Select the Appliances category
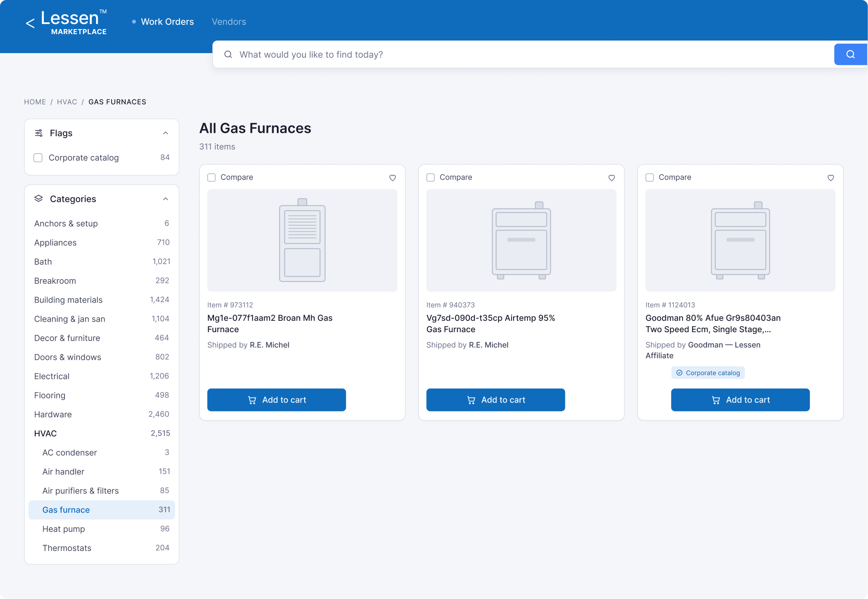 (102, 242)
